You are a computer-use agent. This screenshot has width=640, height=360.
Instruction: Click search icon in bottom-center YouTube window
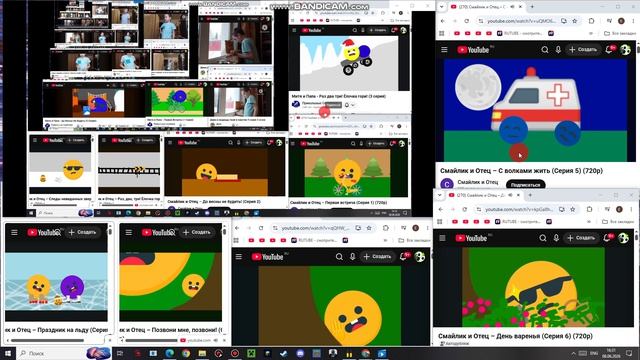point(339,257)
